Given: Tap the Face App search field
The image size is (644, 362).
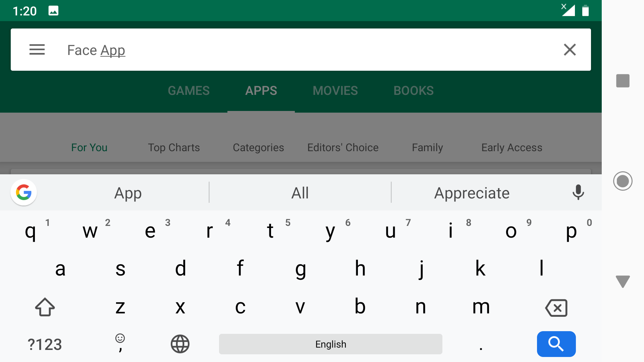Looking at the screenshot, I should click(x=301, y=50).
